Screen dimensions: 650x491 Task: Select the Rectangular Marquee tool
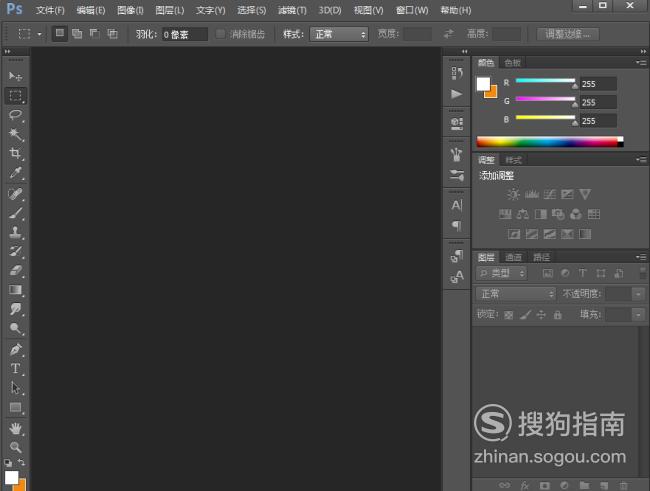coord(16,96)
